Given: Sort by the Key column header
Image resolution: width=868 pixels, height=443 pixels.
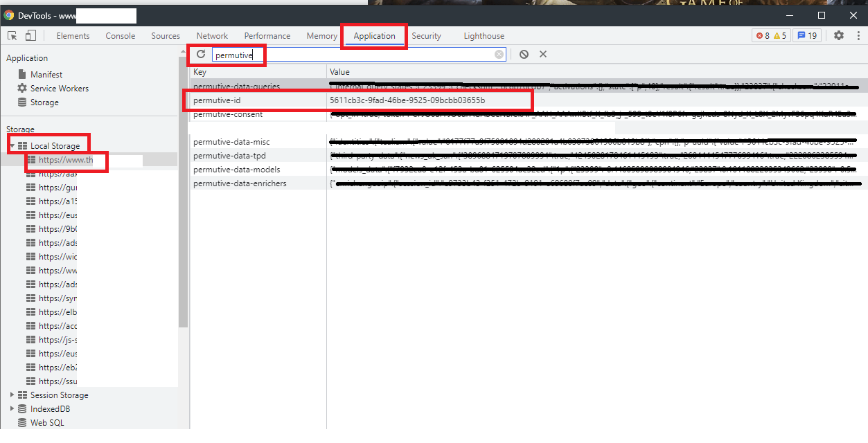Looking at the screenshot, I should (258, 72).
